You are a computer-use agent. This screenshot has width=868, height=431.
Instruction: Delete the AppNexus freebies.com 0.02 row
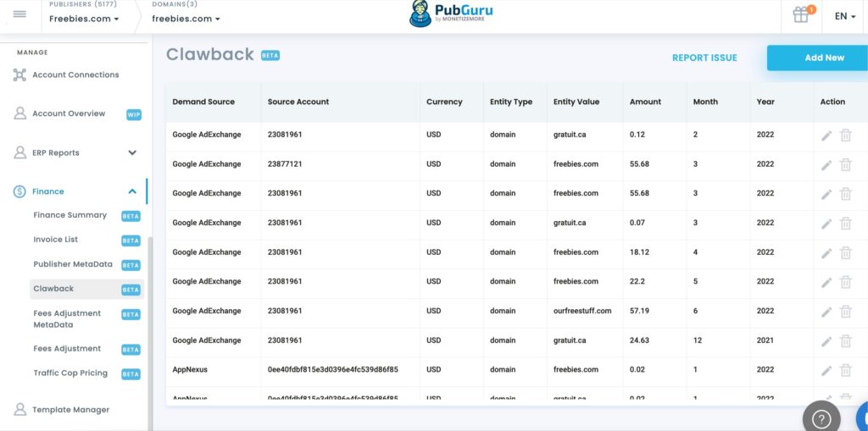845,369
